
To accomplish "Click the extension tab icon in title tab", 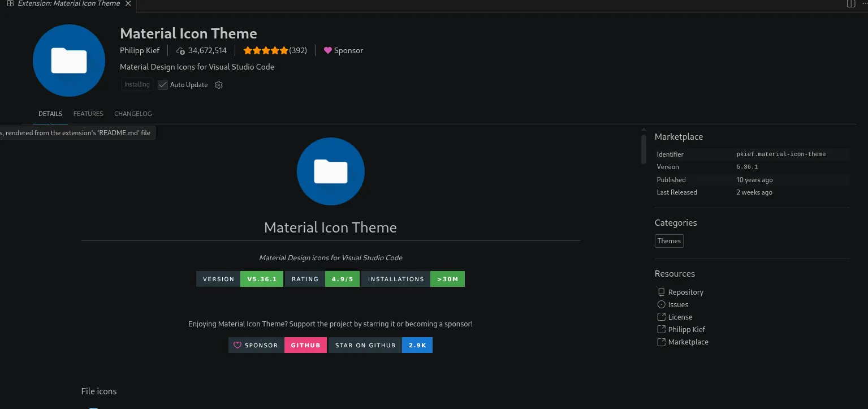I will (x=10, y=3).
